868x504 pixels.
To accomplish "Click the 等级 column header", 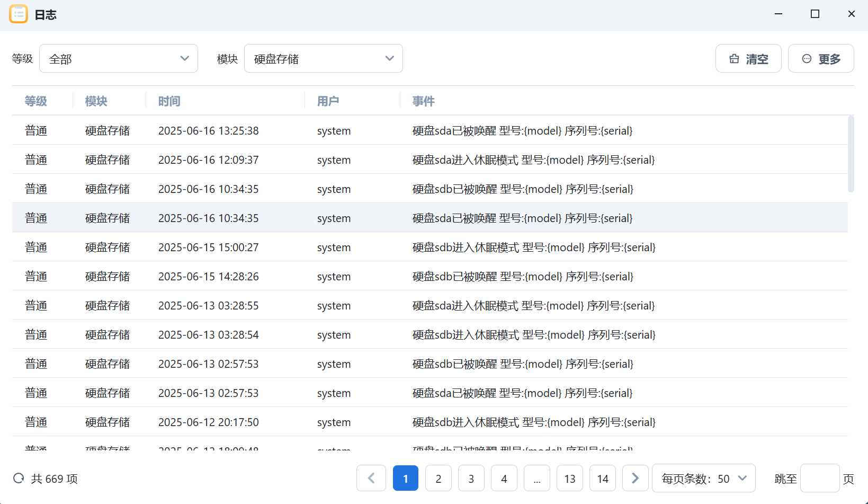I will click(36, 101).
